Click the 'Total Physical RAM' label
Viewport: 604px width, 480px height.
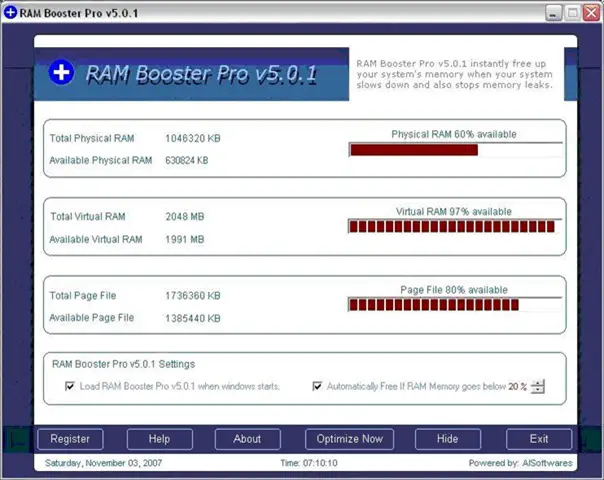pyautogui.click(x=92, y=138)
